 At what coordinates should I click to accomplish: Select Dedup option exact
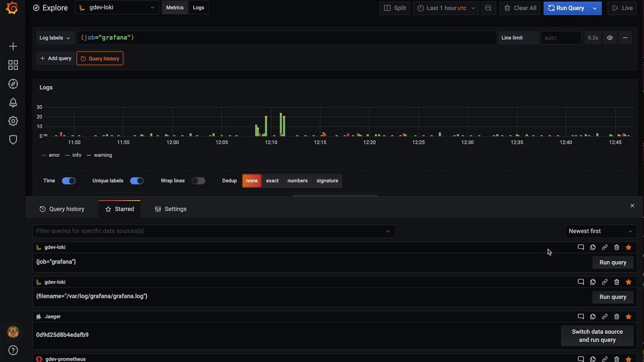pyautogui.click(x=272, y=180)
